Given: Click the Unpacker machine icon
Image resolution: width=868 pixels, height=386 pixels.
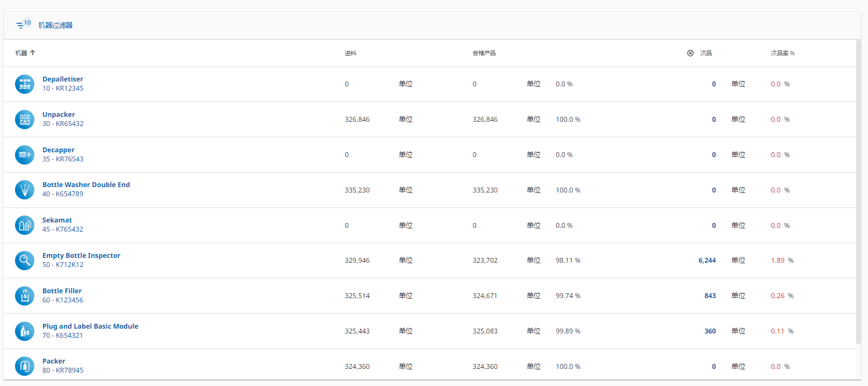Looking at the screenshot, I should (25, 120).
